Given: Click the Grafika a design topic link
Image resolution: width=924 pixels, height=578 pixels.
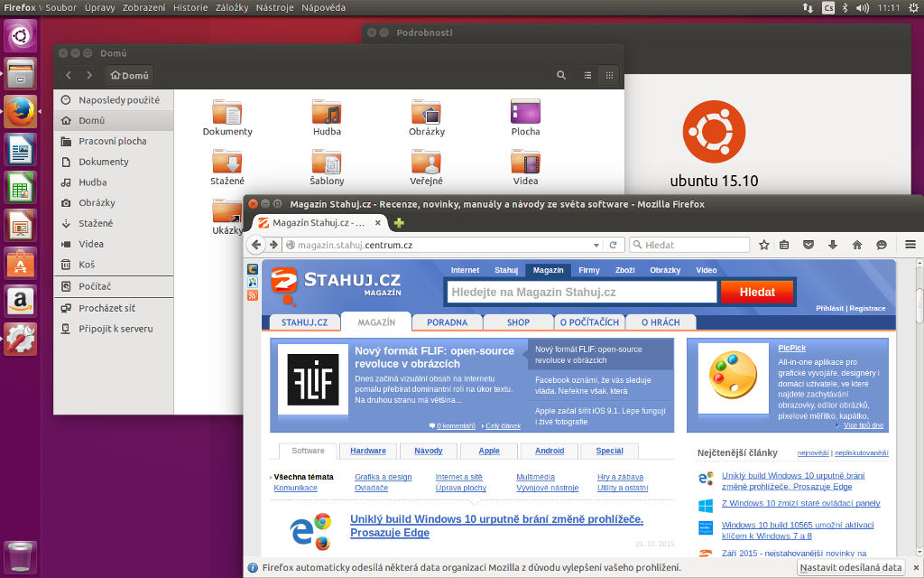Looking at the screenshot, I should [383, 477].
